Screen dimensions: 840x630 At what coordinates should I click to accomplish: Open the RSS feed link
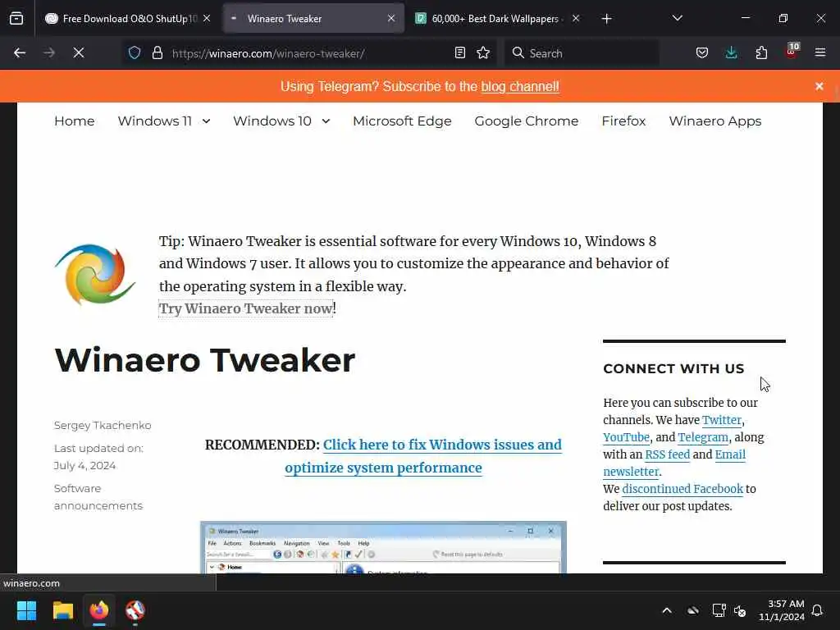coord(668,454)
